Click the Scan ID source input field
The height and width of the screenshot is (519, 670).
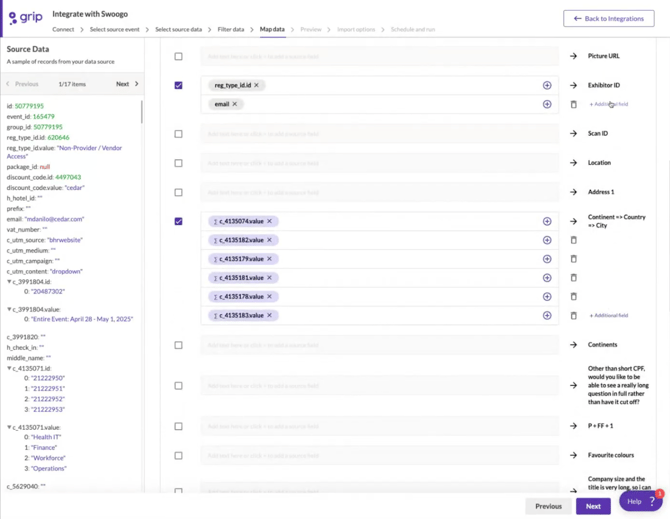(x=379, y=134)
